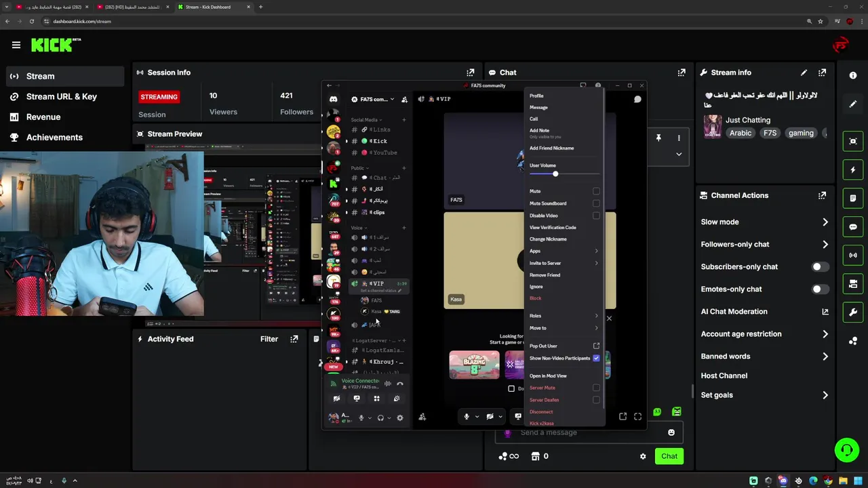Viewport: 868px width, 488px height.
Task: Open the Roles submenu
Action: point(564,316)
